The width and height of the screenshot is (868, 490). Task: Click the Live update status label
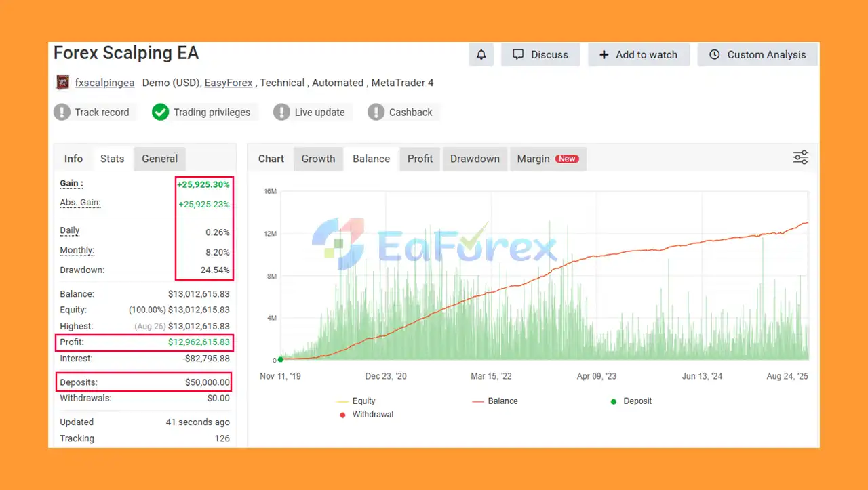pyautogui.click(x=319, y=113)
